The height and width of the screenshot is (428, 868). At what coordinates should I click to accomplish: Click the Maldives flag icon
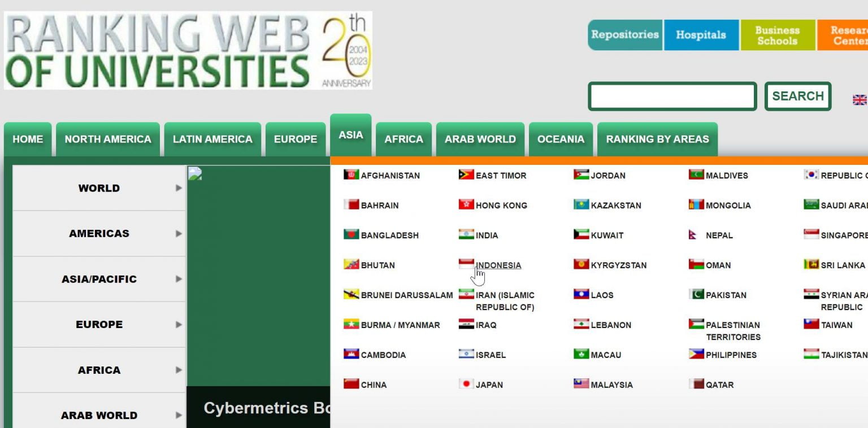point(696,175)
